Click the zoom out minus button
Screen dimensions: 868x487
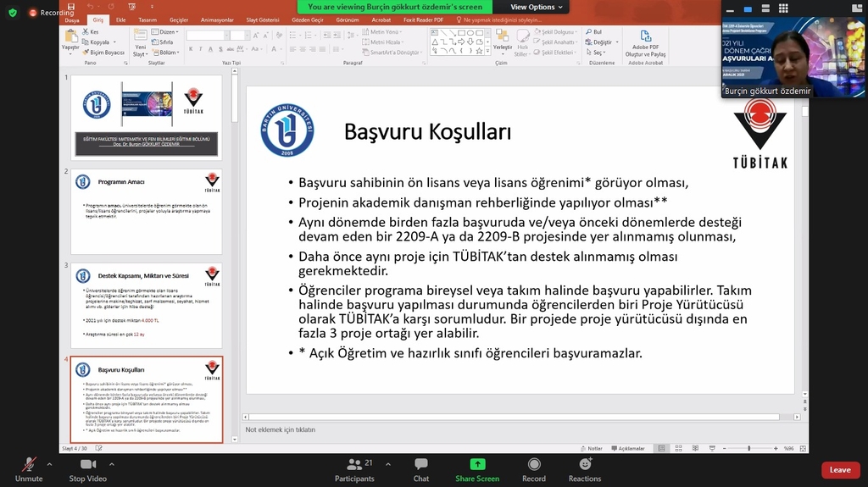(x=724, y=448)
